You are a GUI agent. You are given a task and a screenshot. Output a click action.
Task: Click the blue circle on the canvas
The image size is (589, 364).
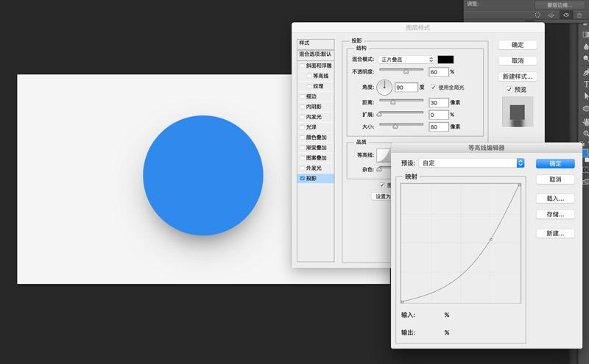click(x=203, y=175)
